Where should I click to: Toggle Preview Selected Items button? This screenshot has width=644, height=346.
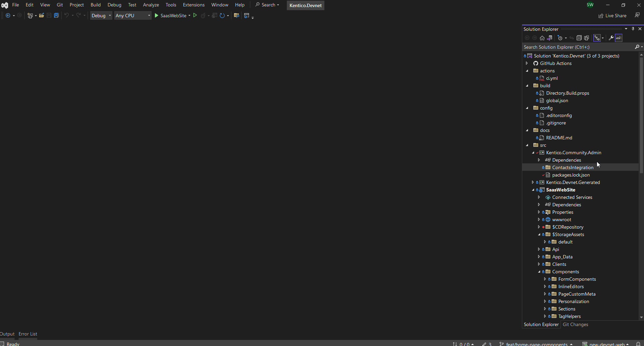pos(619,38)
